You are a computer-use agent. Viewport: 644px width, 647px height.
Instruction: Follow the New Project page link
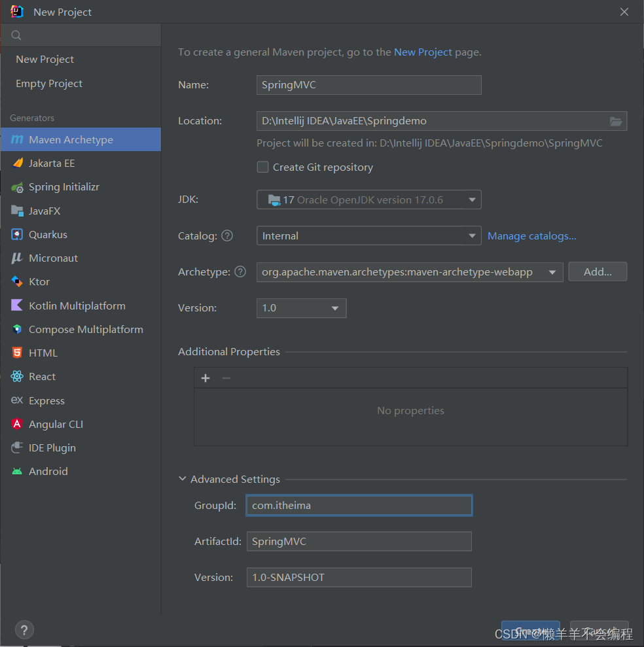tap(423, 52)
